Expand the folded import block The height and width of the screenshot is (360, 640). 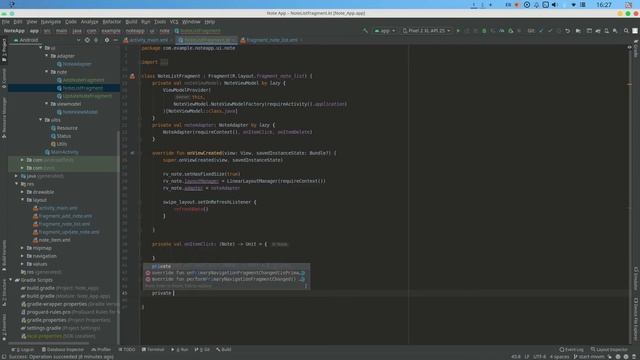click(x=163, y=62)
